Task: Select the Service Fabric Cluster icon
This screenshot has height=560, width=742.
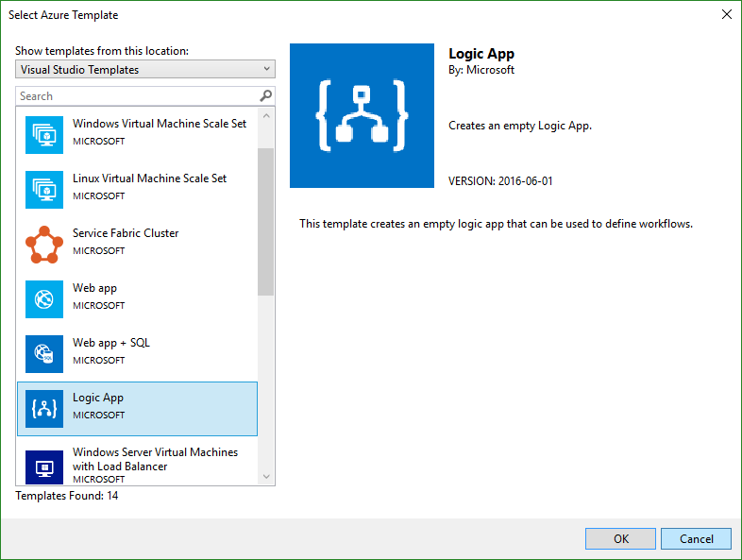Action: [x=44, y=245]
